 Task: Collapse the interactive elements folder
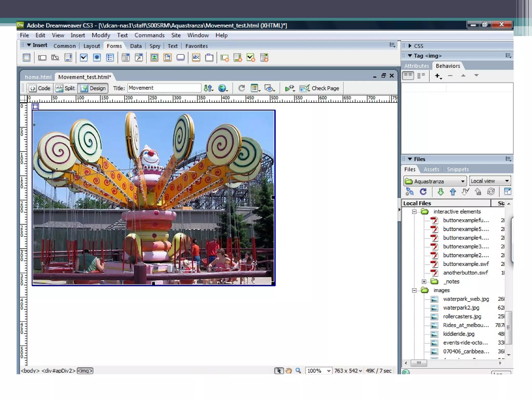[x=414, y=212]
